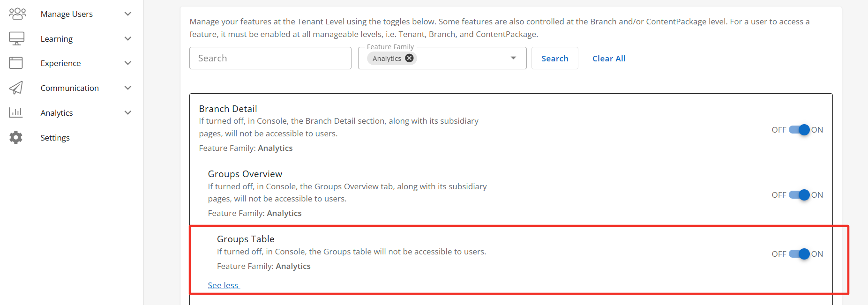Screen dimensions: 868x305
Task: Click the Learning monitor icon
Action: click(17, 38)
